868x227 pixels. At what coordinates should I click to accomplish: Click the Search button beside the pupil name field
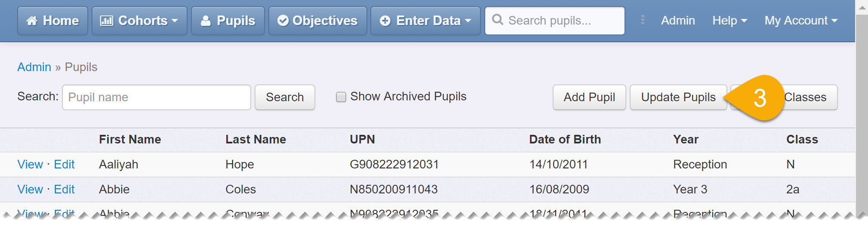click(x=285, y=97)
